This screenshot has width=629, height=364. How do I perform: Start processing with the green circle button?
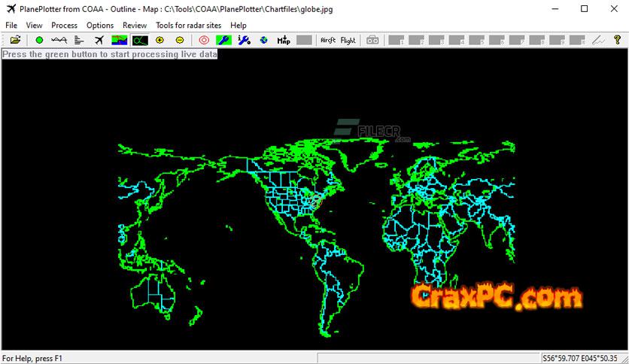pyautogui.click(x=39, y=40)
